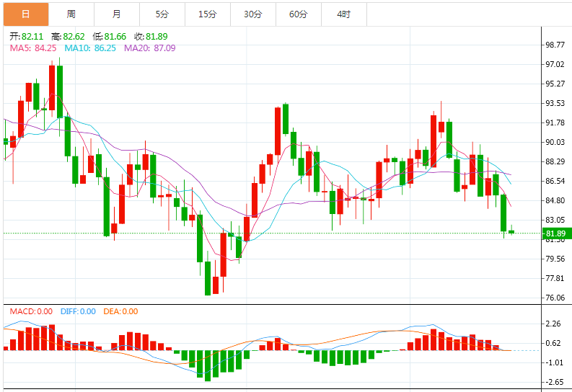Click the 79.56 price axis label
This screenshot has width=572, height=392.
click(555, 259)
